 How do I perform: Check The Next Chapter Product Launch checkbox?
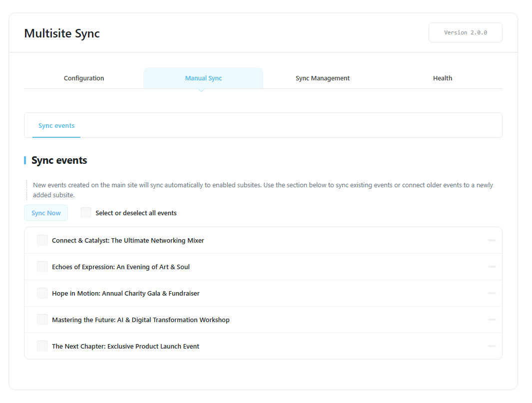42,346
